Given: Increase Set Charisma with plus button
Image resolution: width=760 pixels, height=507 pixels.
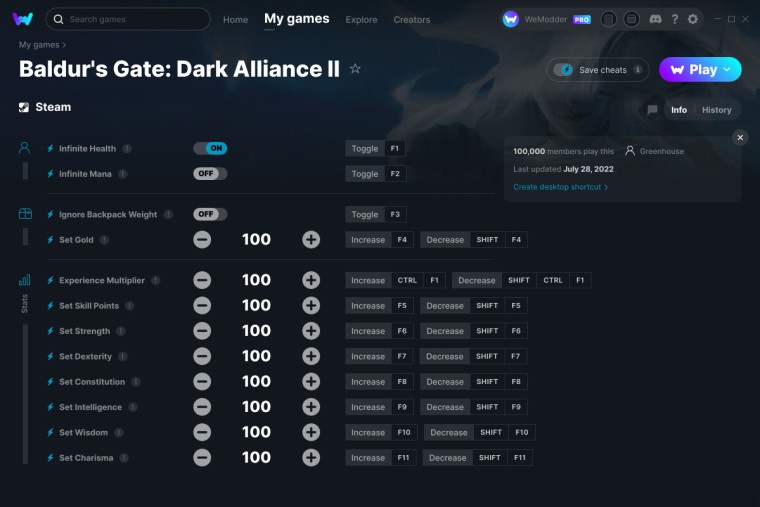Looking at the screenshot, I should [x=311, y=458].
